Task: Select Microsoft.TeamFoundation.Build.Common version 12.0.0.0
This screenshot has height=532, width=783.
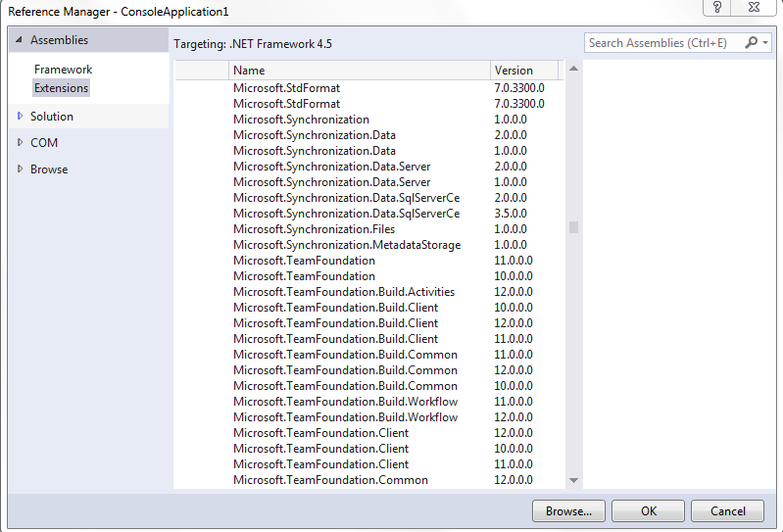Action: point(369,370)
